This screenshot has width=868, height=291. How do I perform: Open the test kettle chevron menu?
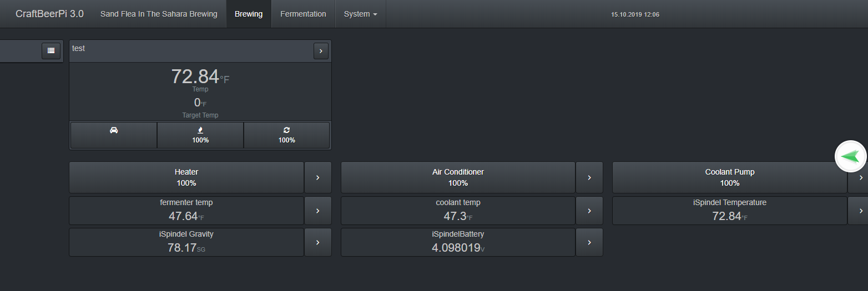(321, 51)
